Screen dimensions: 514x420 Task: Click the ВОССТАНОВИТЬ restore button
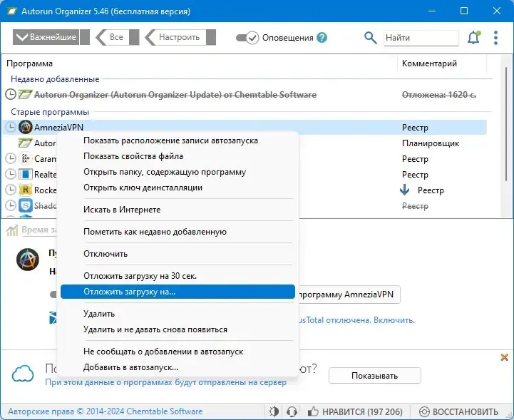458,411
